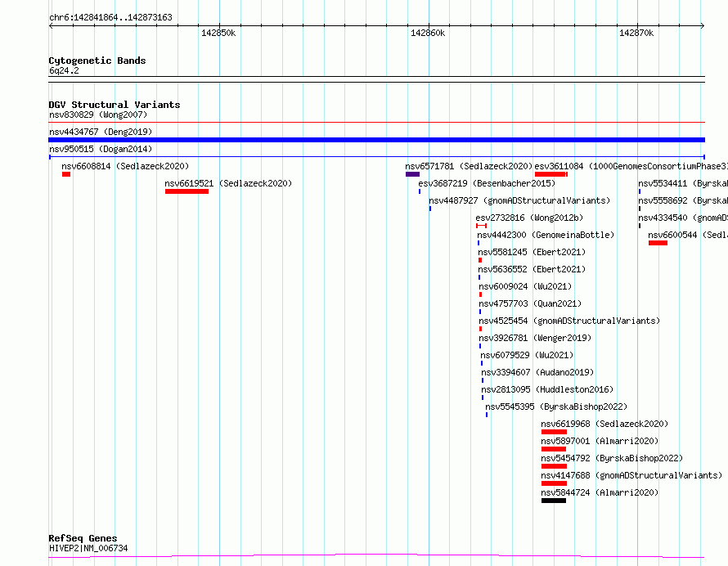
Task: Click the 142860k ruler position marker
Action: (x=428, y=33)
